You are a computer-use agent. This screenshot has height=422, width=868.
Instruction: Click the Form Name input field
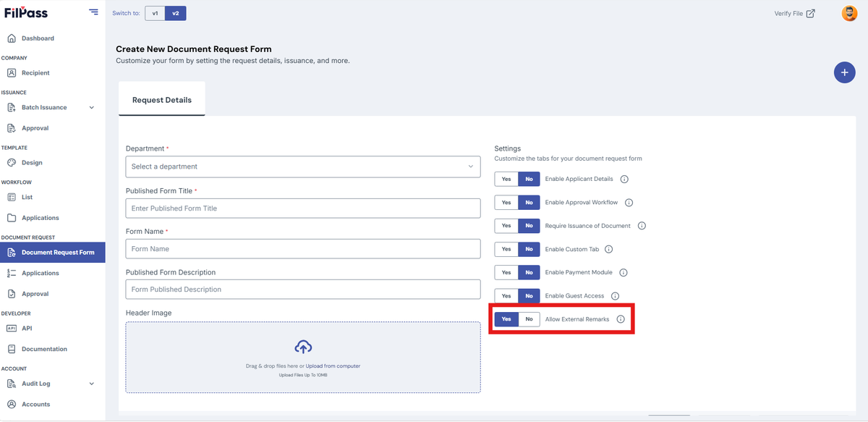coord(303,249)
